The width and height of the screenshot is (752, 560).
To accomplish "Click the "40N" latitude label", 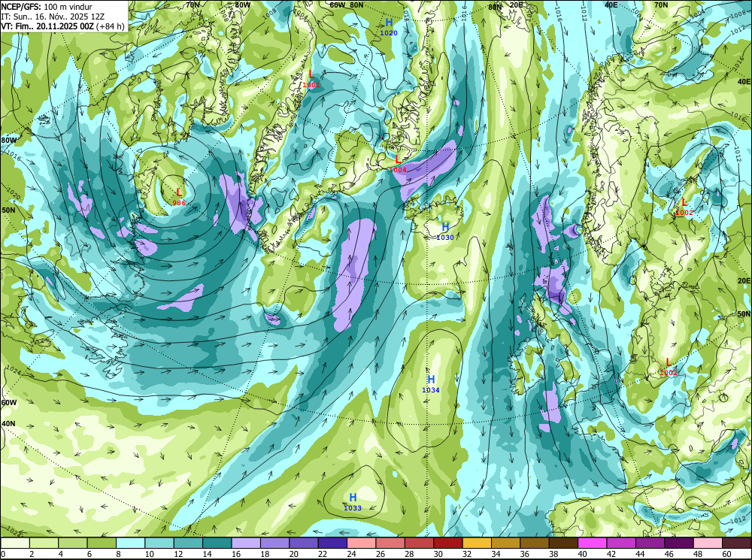I will (x=8, y=424).
